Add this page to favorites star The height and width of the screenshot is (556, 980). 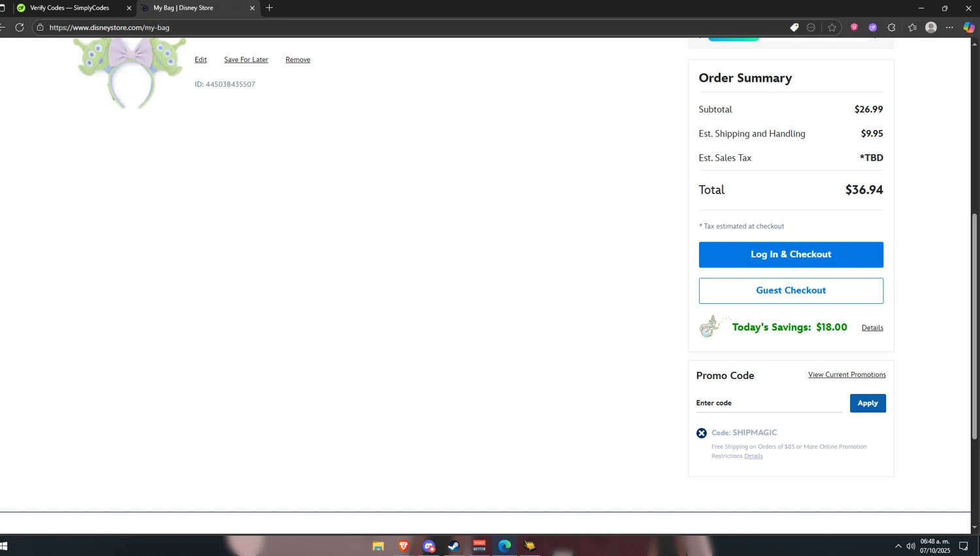tap(832, 27)
